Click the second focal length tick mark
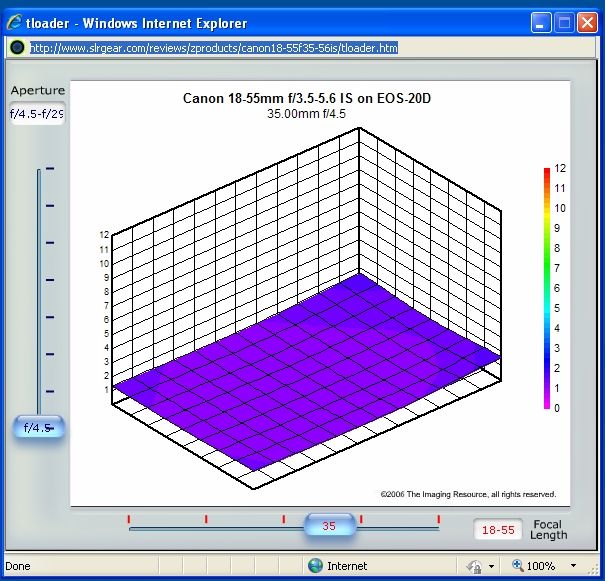 pos(206,518)
